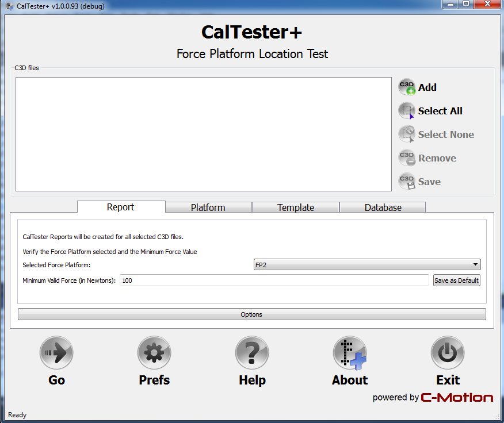504x423 pixels.
Task: Click the About label text
Action: pos(350,380)
